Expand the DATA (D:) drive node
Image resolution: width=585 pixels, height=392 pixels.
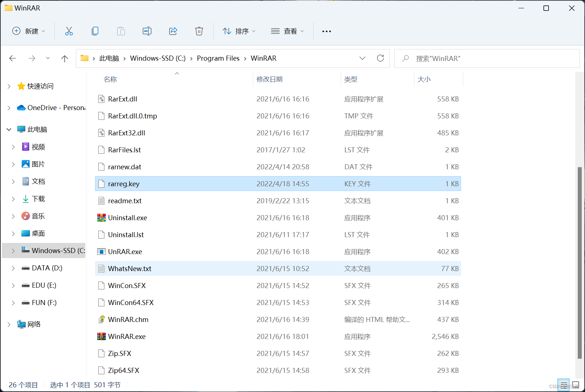(x=13, y=268)
